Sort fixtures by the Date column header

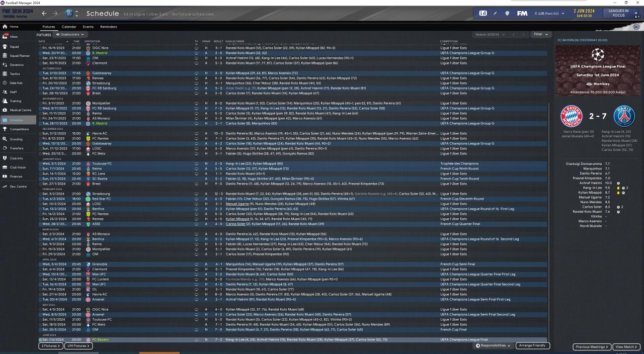(x=42, y=41)
